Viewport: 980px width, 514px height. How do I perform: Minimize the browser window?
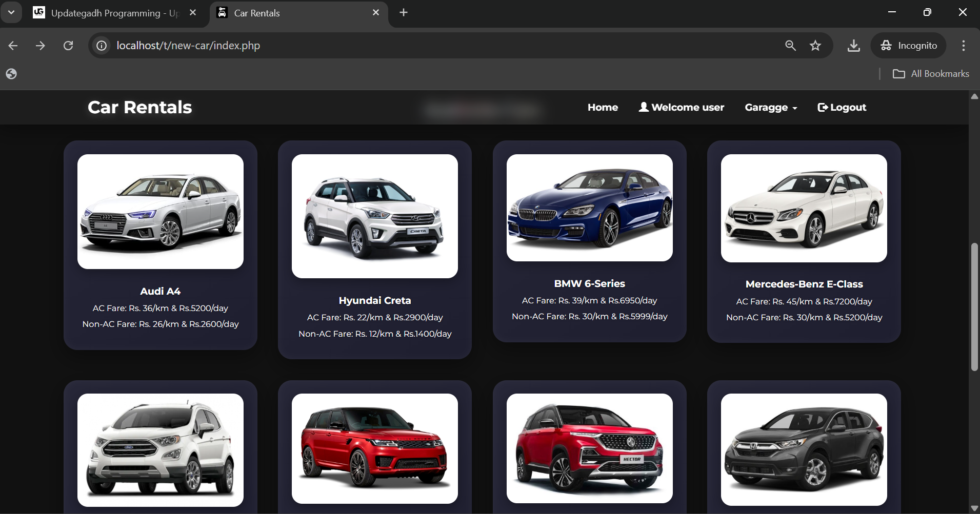(x=892, y=12)
